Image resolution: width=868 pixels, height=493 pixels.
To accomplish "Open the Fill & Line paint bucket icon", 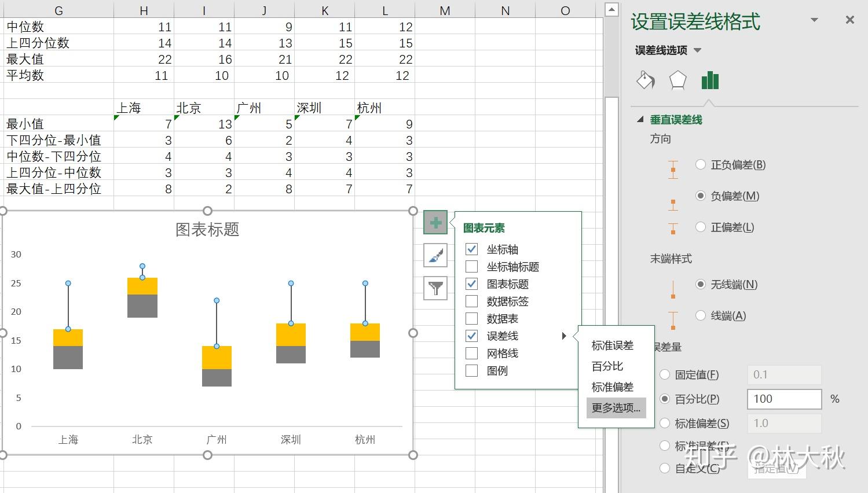I will [645, 80].
